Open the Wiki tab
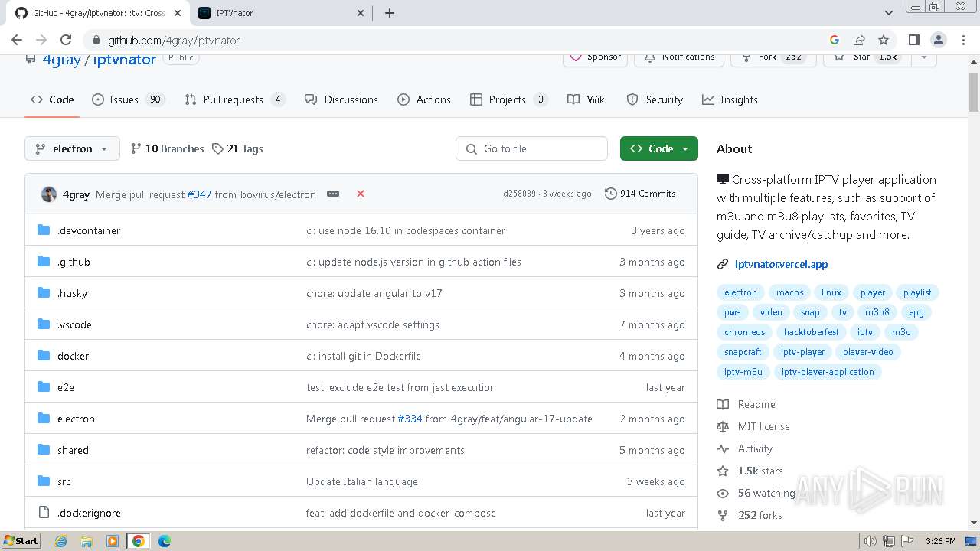The width and height of the screenshot is (980, 551). 587,99
